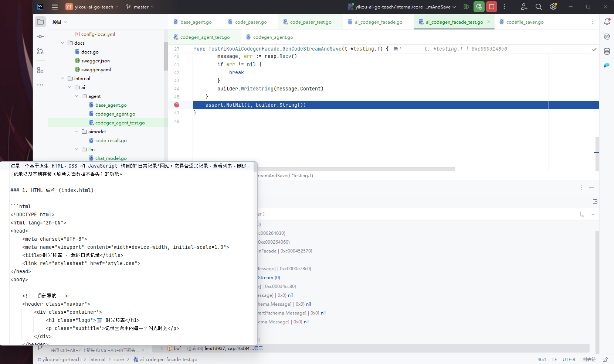Toggle file read-only lock in status bar
Image resolution: width=614 pixels, height=364 pixels.
(605, 360)
